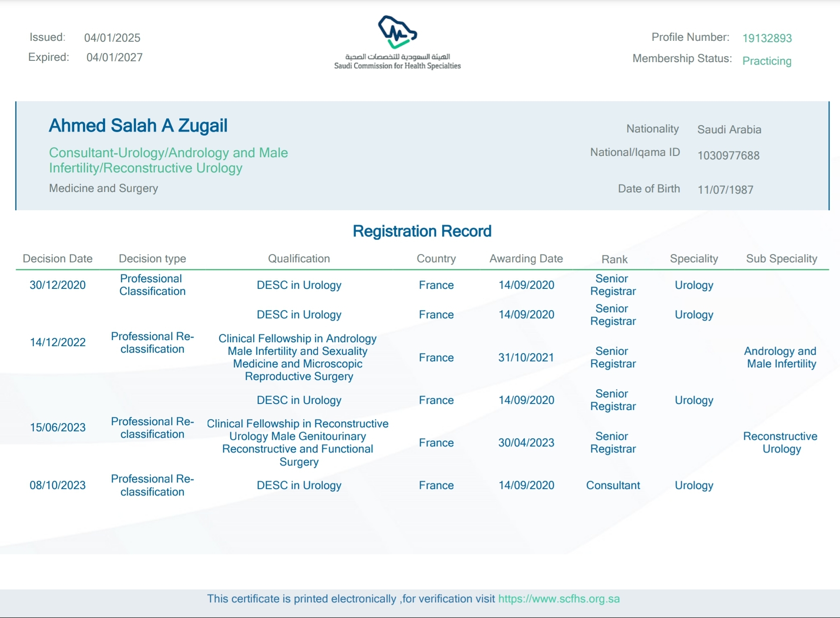Select the Decision Date column header
This screenshot has height=618, width=840.
point(57,259)
